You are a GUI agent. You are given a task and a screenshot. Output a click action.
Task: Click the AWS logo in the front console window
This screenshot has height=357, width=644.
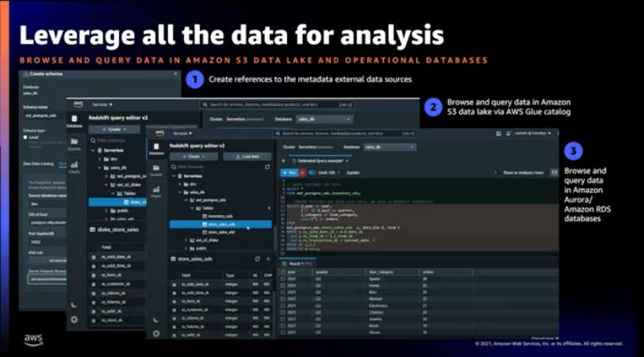point(159,133)
